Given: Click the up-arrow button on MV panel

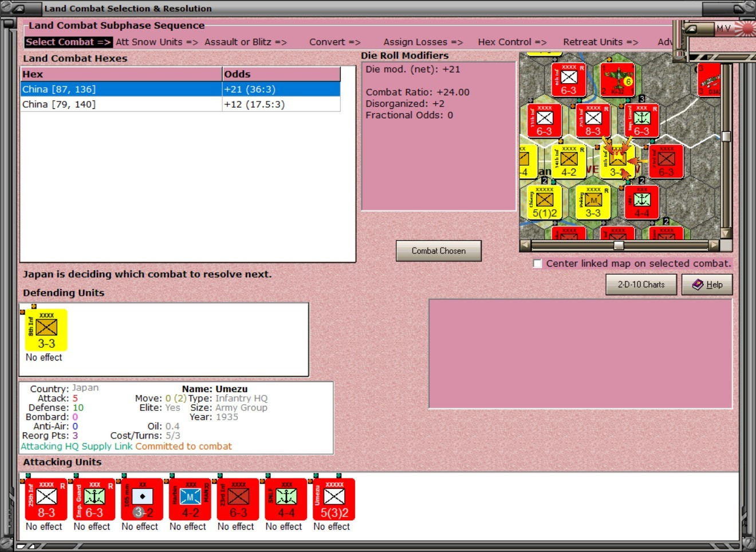Looking at the screenshot, I should point(692,28).
